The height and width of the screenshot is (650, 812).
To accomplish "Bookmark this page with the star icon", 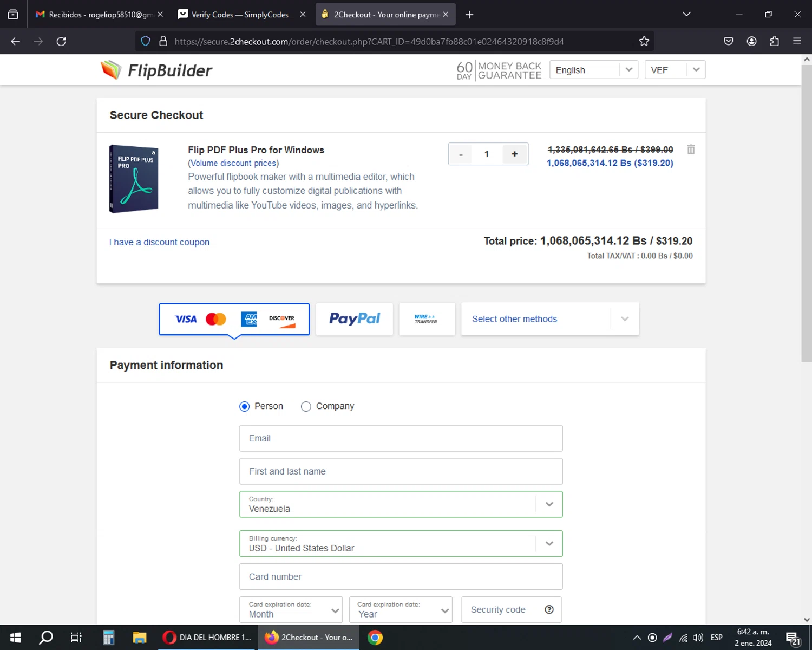I will (x=644, y=41).
